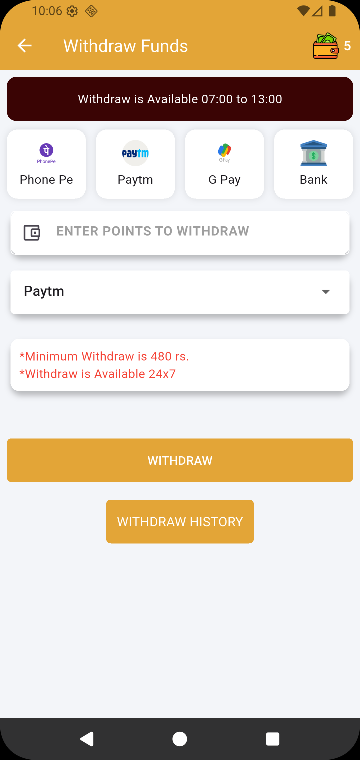360x760 pixels.
Task: Focus the Enter Points to Withdraw field
Action: pyautogui.click(x=180, y=232)
